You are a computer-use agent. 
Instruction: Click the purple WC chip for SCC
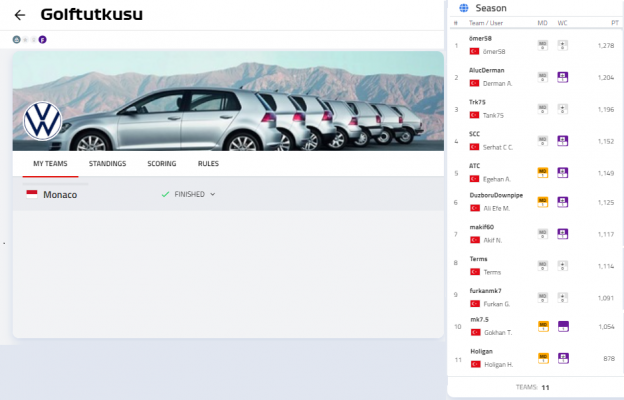562,141
